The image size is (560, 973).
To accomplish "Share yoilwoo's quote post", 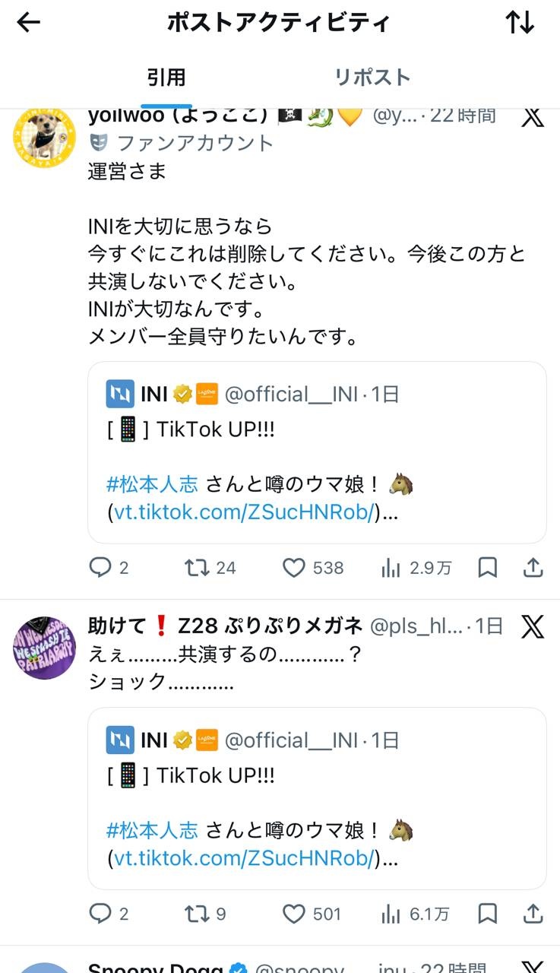I will click(x=533, y=567).
